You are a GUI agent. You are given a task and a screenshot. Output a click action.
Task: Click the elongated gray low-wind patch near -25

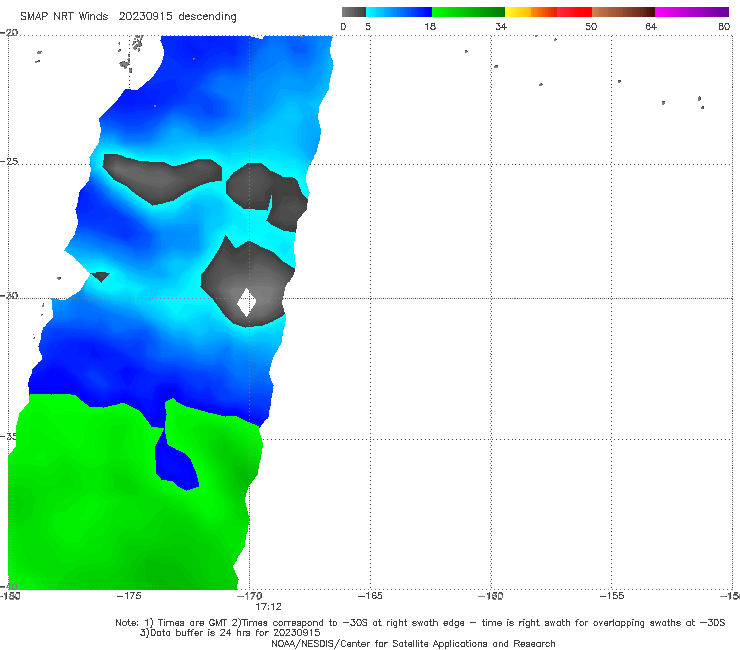[162, 179]
